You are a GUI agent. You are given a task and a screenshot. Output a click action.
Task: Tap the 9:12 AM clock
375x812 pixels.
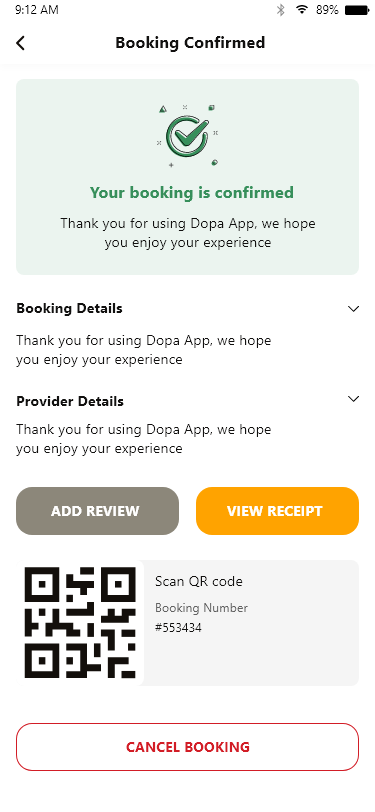[x=37, y=10]
